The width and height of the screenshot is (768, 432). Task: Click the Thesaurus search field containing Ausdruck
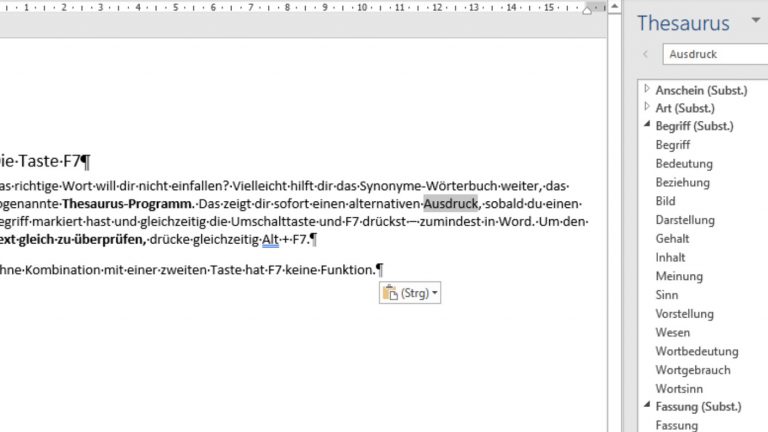point(715,54)
